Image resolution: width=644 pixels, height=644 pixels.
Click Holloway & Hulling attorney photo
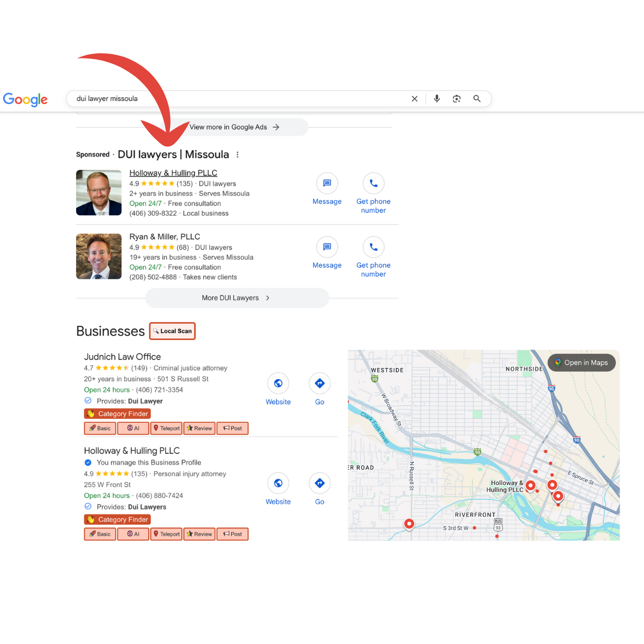click(99, 193)
